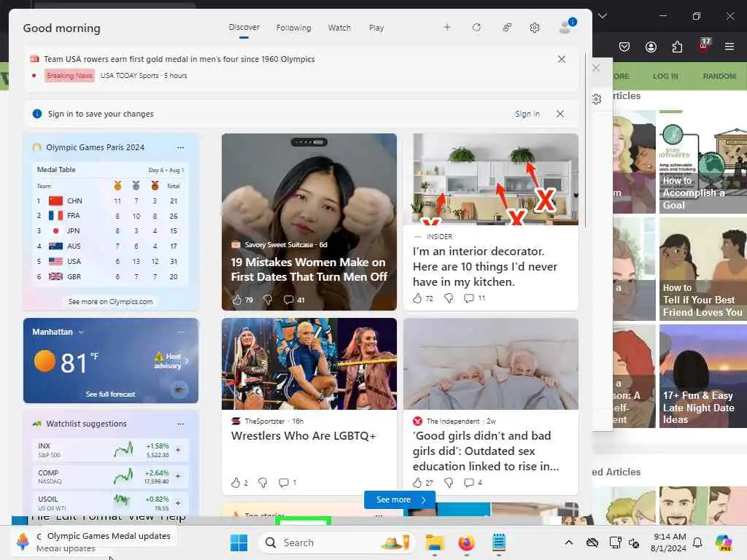Image resolution: width=747 pixels, height=560 pixels.
Task: Open Watchlist suggestions more options
Action: coord(180,424)
